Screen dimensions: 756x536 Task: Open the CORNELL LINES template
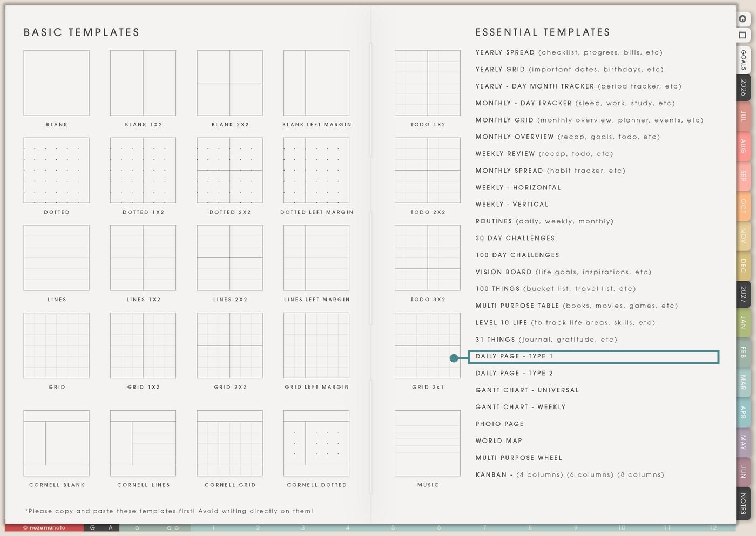143,443
